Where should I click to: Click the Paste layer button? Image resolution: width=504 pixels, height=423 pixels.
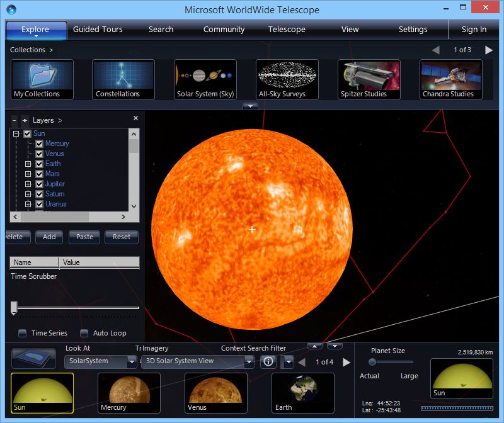(84, 237)
